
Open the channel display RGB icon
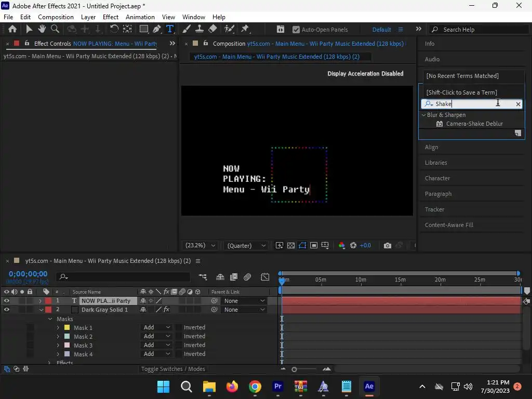[342, 245]
